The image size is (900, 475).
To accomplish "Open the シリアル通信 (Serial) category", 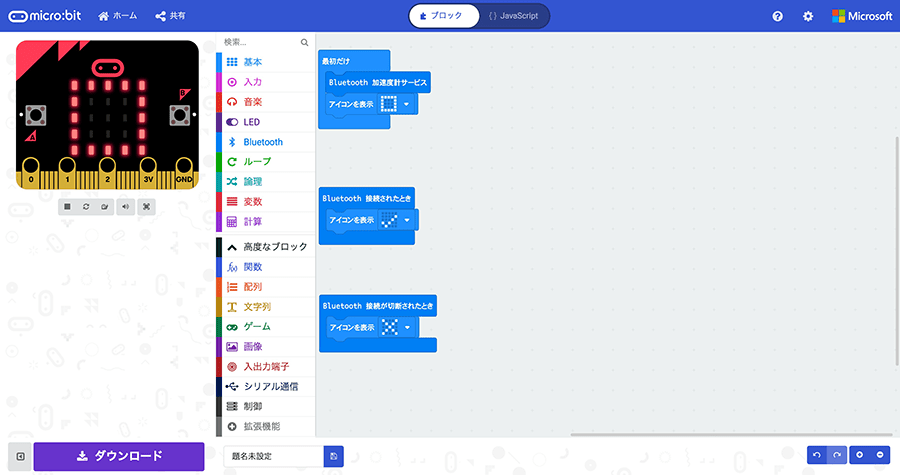I will 266,387.
